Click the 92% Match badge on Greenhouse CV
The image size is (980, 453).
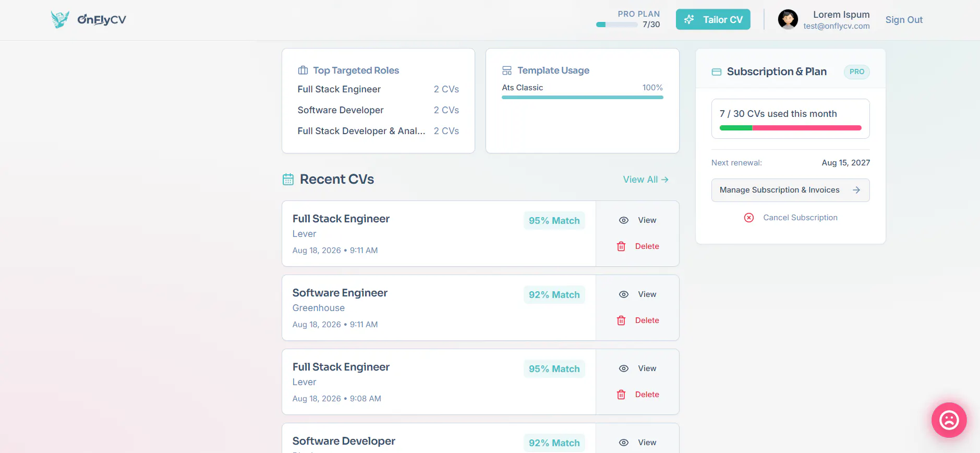tap(554, 295)
